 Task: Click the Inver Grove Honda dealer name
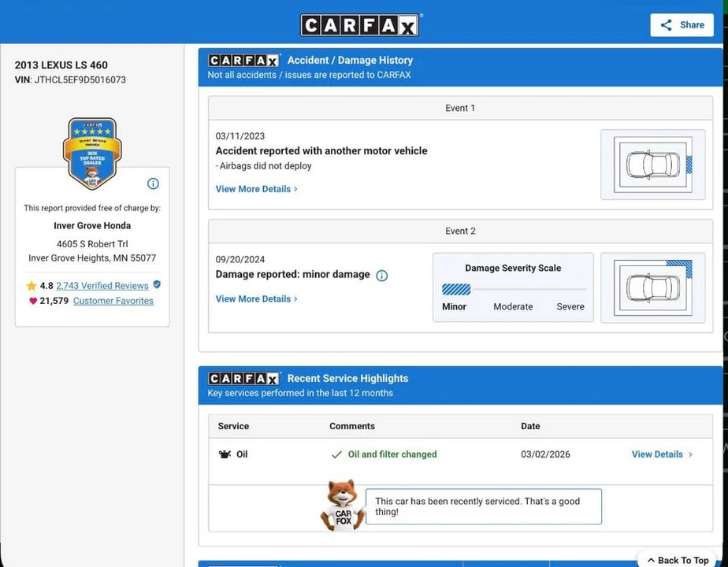coord(92,225)
